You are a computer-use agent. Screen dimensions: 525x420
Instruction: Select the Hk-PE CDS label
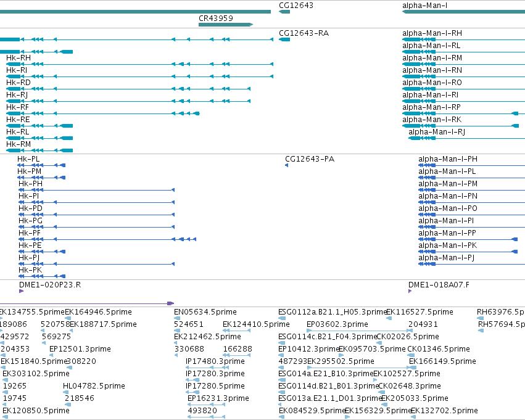point(30,246)
